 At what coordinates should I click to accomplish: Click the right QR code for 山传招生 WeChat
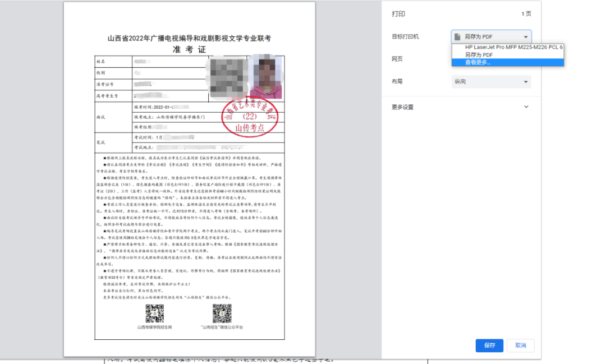pos(222,313)
